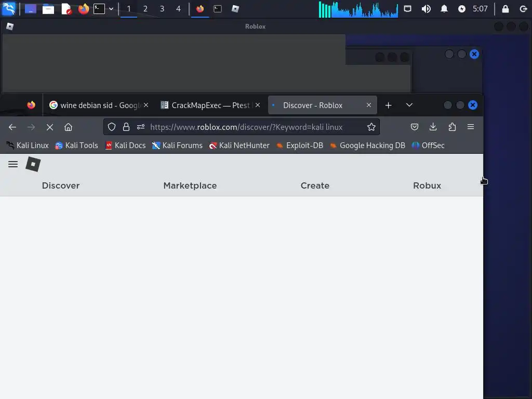
Task: Open the Firefox View button
Action: [31, 105]
